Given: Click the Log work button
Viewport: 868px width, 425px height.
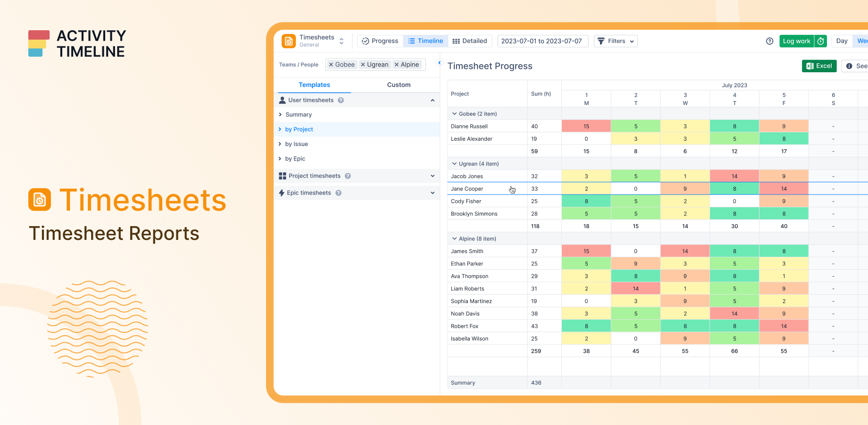Looking at the screenshot, I should tap(797, 41).
